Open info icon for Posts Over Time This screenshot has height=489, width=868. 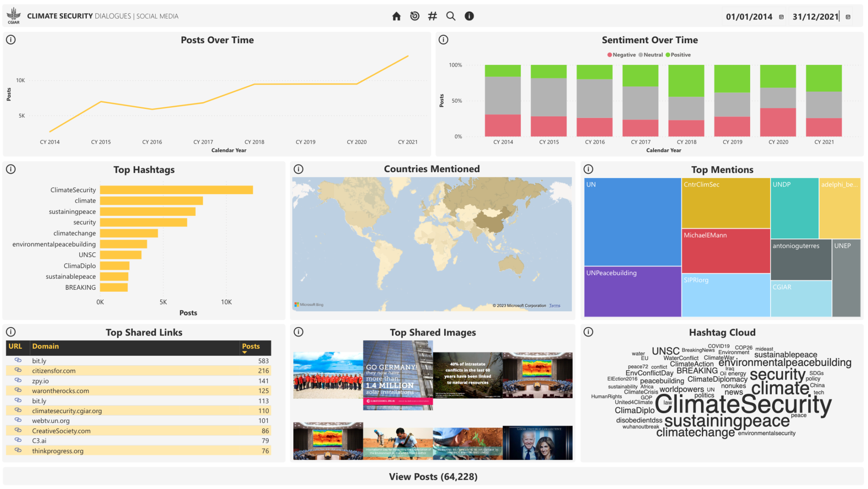[11, 40]
